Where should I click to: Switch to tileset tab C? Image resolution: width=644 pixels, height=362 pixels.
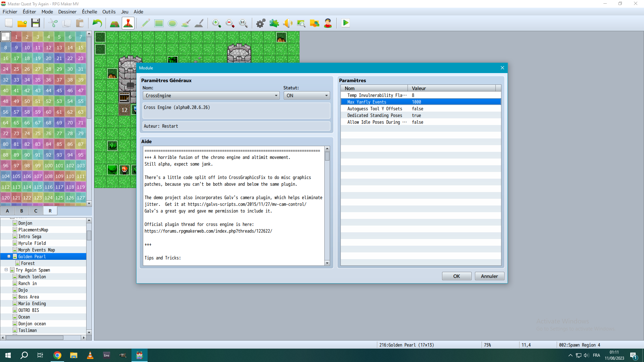coord(36,211)
